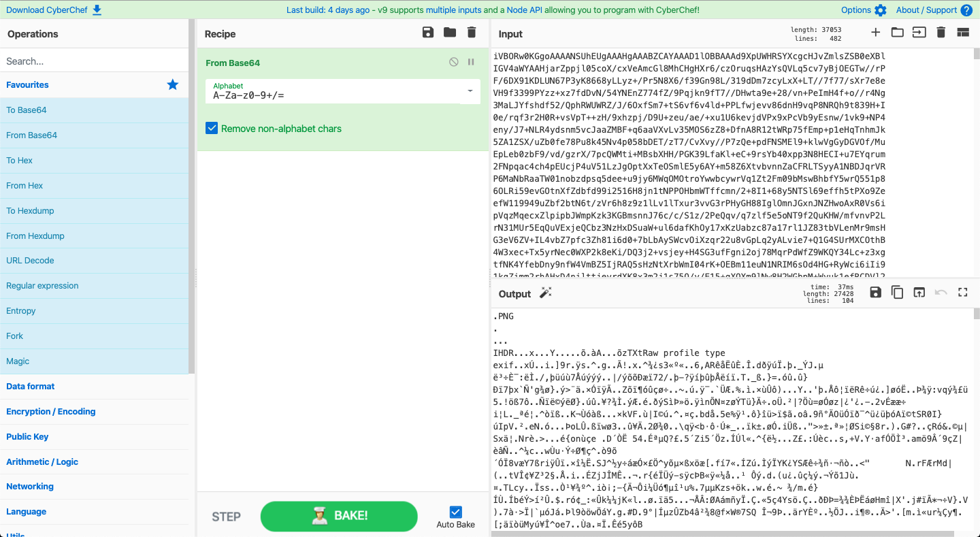
Task: Click the Recipe panel heading
Action: (220, 34)
